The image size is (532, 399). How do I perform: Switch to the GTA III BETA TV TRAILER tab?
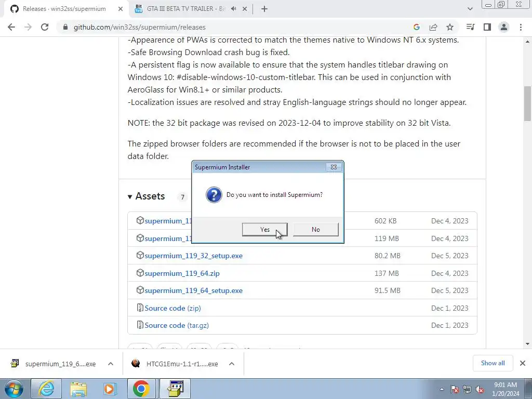(x=186, y=9)
